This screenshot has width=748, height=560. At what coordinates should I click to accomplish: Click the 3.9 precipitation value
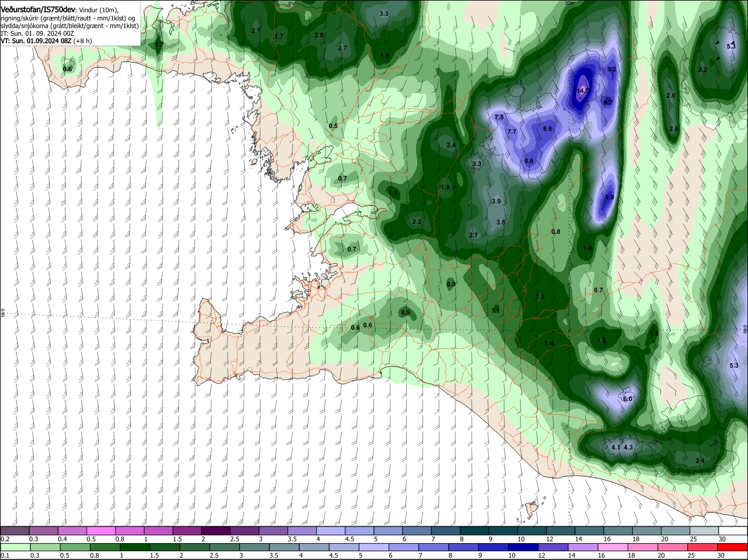496,201
